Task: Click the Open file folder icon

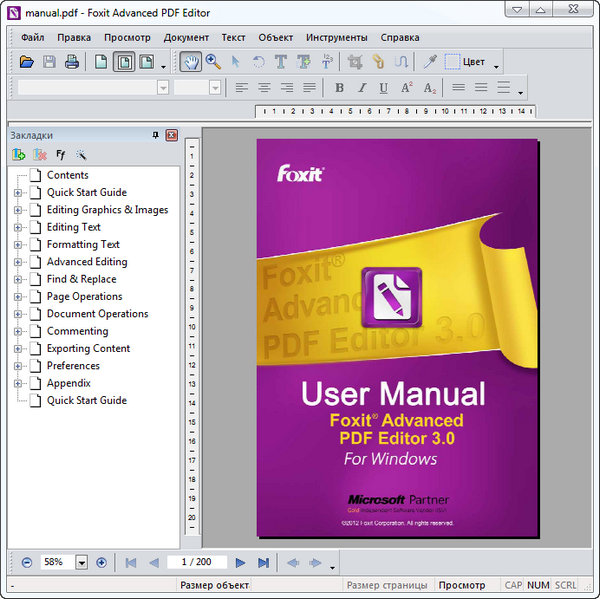Action: 27,62
